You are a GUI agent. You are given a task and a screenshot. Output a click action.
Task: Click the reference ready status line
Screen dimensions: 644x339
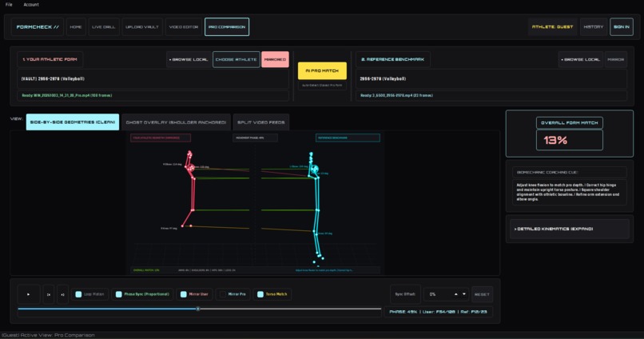(x=491, y=95)
